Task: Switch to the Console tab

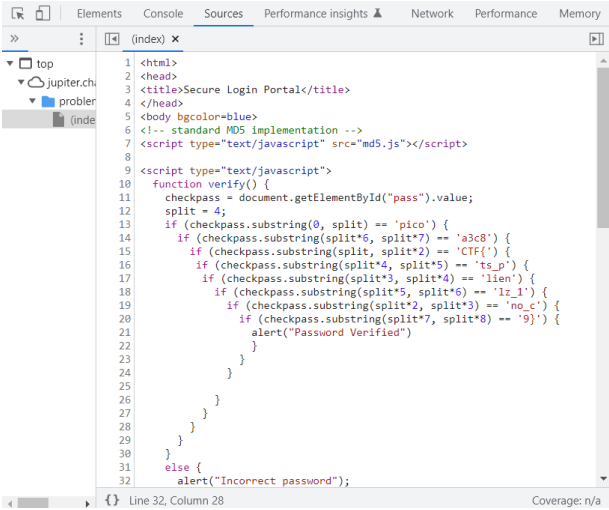Action: pyautogui.click(x=163, y=14)
